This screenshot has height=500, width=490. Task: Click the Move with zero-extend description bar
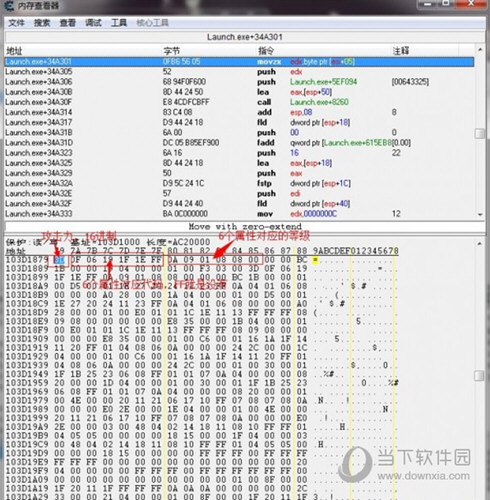click(245, 227)
